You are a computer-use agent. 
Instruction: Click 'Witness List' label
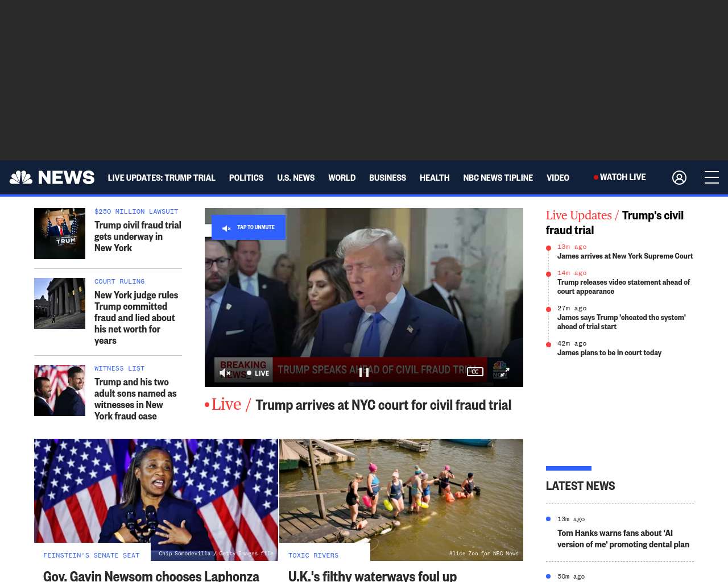[x=119, y=368]
